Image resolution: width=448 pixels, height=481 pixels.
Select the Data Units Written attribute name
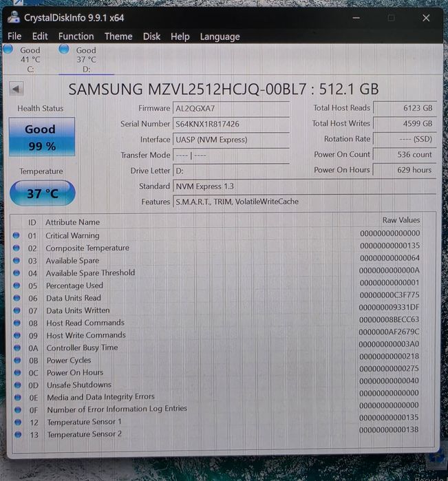78,310
